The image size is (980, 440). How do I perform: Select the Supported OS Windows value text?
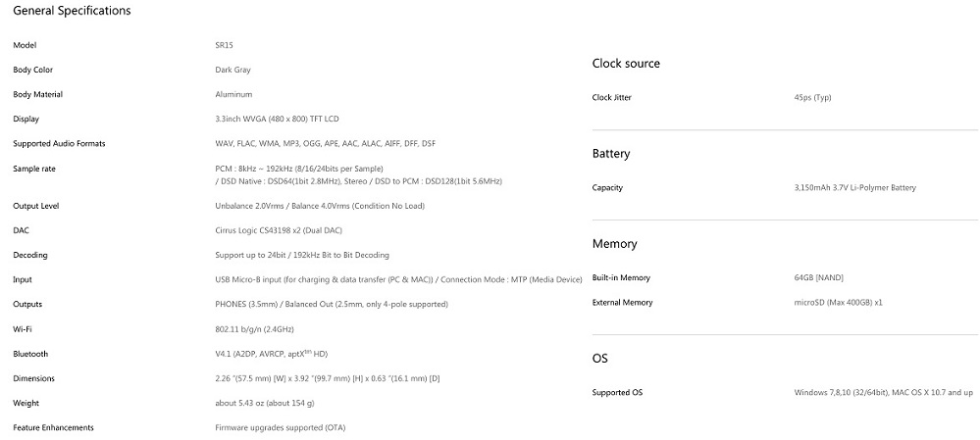883,393
